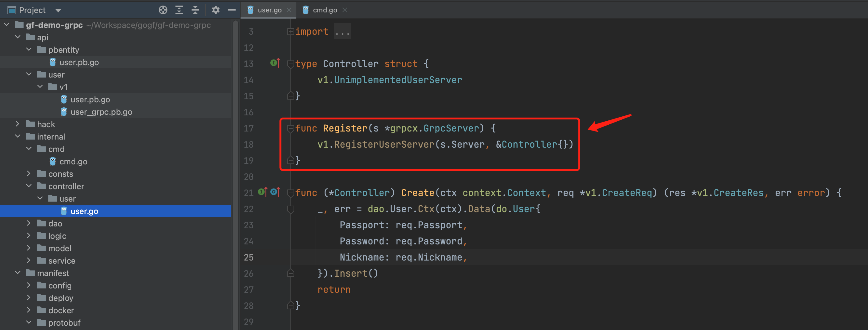Close the cmd.go tab

pos(344,10)
